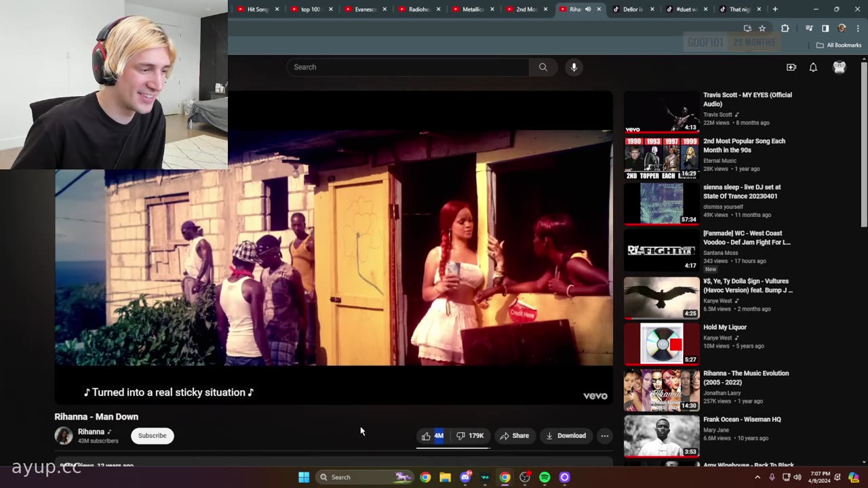The width and height of the screenshot is (868, 488).
Task: Switch to the Evanescence tab
Action: (364, 9)
